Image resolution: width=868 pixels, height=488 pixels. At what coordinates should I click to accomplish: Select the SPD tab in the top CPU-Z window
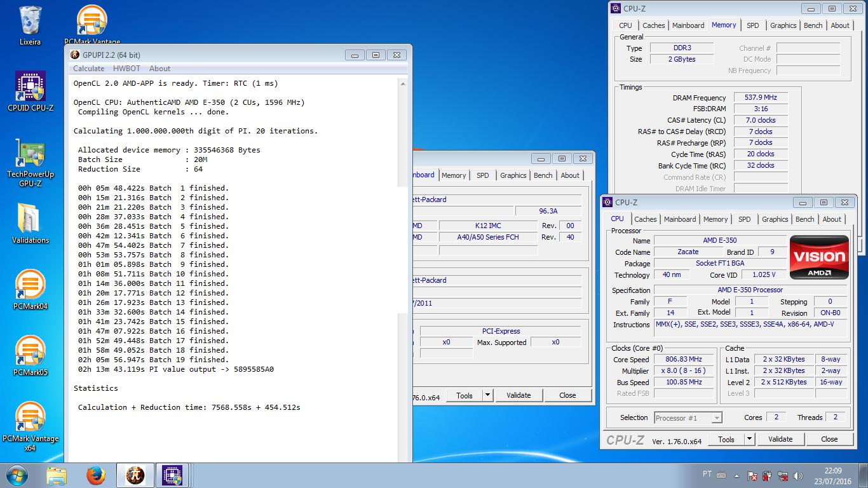point(752,25)
